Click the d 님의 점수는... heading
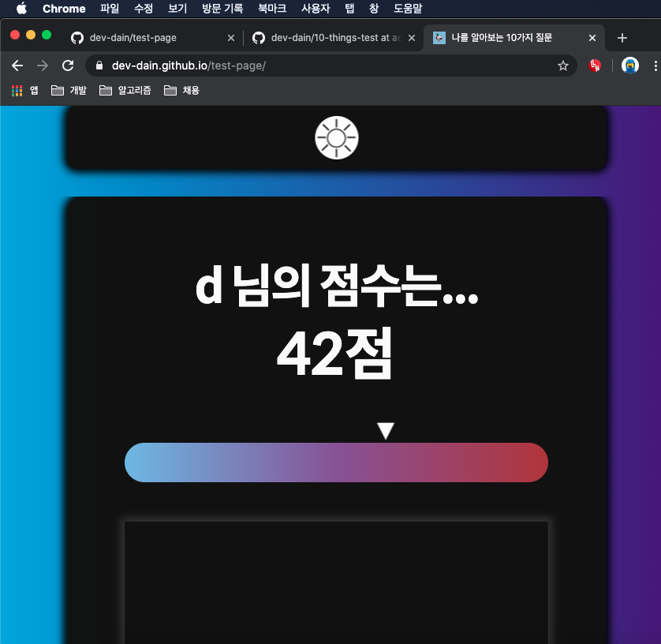This screenshot has width=661, height=644. 337,286
